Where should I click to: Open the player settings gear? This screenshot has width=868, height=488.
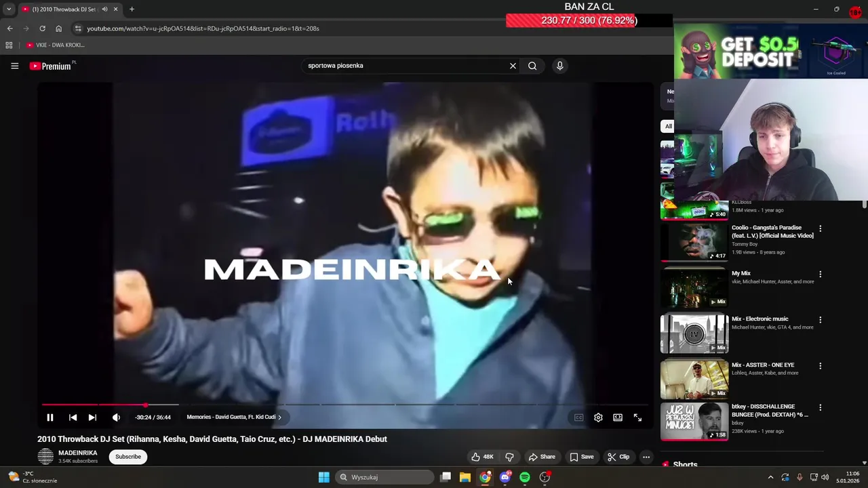pos(598,418)
